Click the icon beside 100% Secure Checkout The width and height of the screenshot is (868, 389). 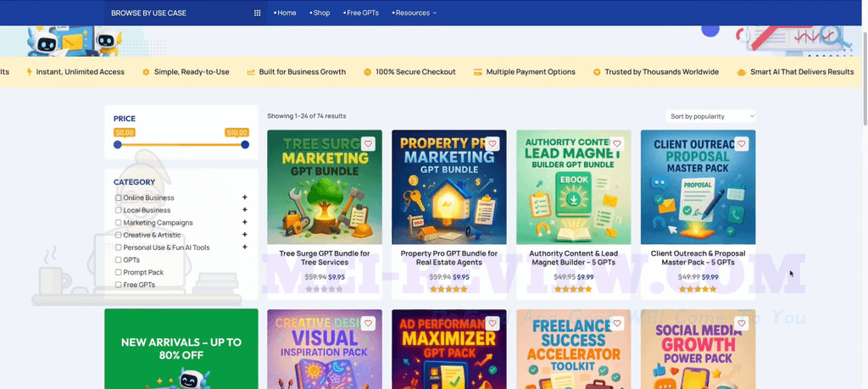tap(368, 72)
